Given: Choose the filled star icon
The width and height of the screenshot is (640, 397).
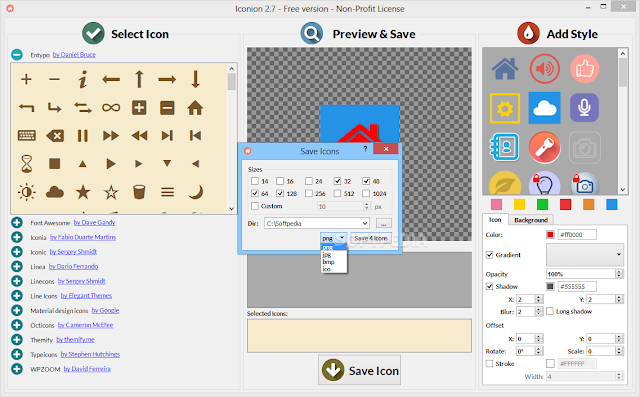Looking at the screenshot, I should 83,192.
